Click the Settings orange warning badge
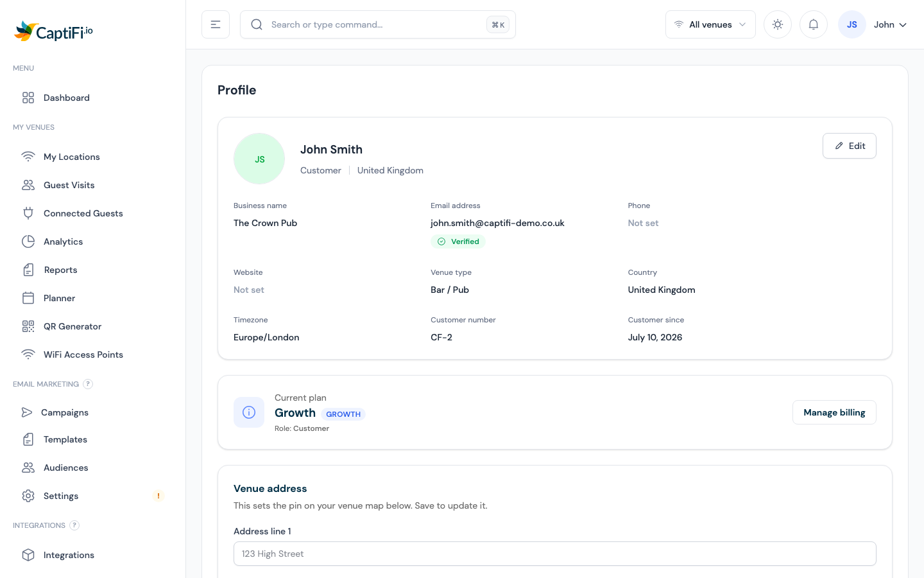 coord(158,496)
